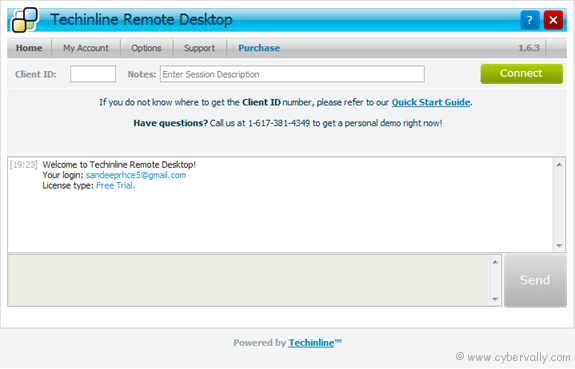Focus the Notes session description field
This screenshot has width=575, height=369.
[292, 74]
